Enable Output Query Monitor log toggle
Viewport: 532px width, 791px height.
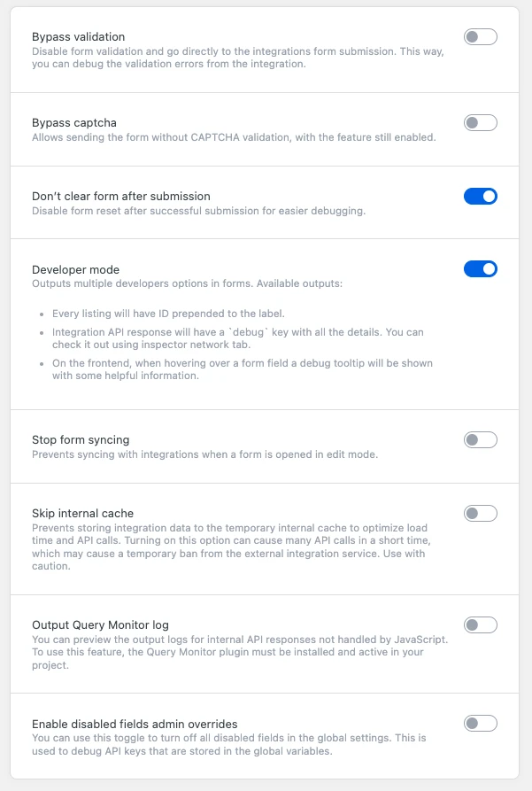point(480,624)
